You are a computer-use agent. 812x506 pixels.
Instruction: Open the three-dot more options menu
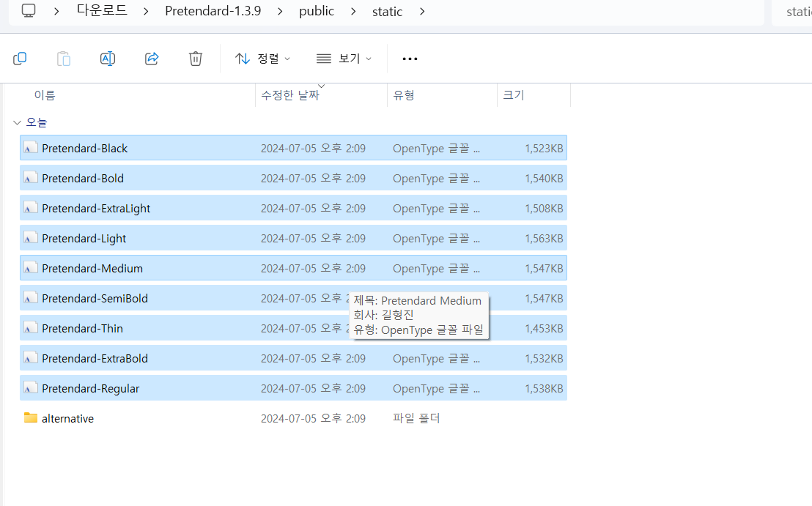tap(410, 59)
